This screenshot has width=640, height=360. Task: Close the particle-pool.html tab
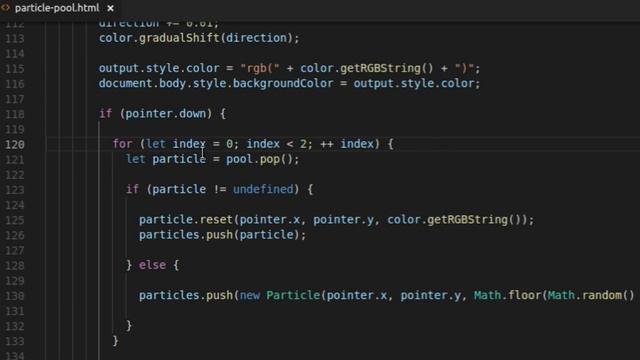pyautogui.click(x=111, y=8)
